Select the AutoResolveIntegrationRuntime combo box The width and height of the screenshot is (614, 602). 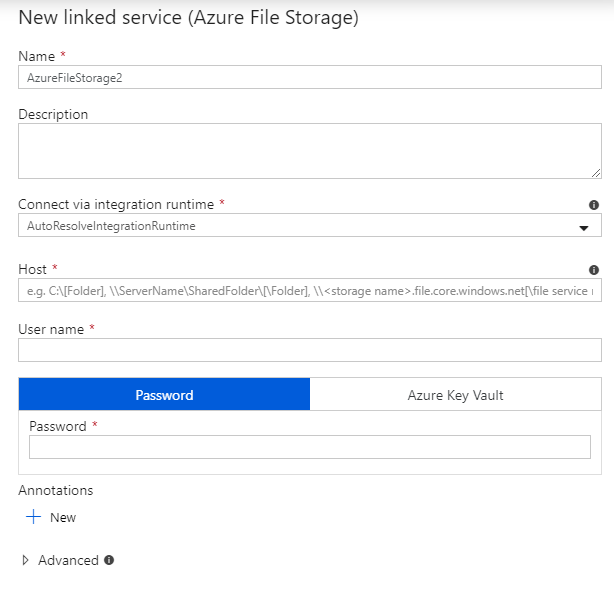pos(310,225)
